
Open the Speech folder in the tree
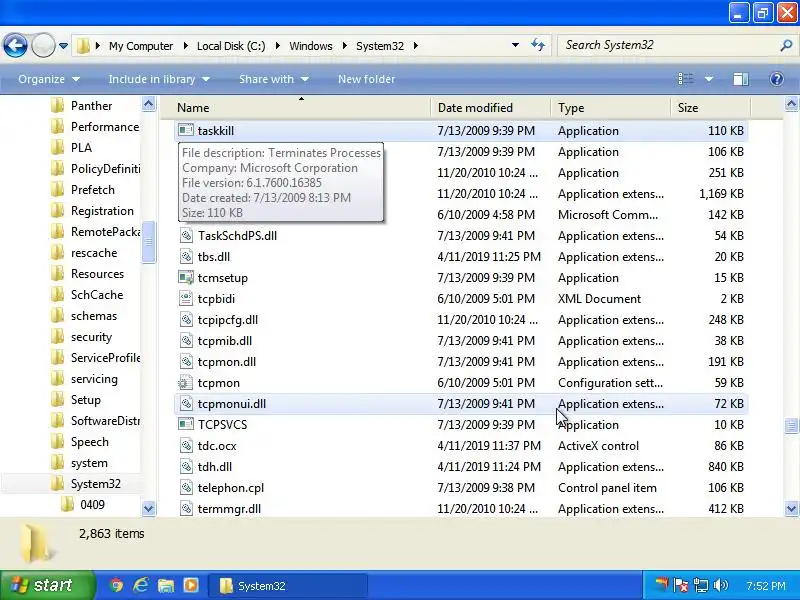pyautogui.click(x=89, y=442)
